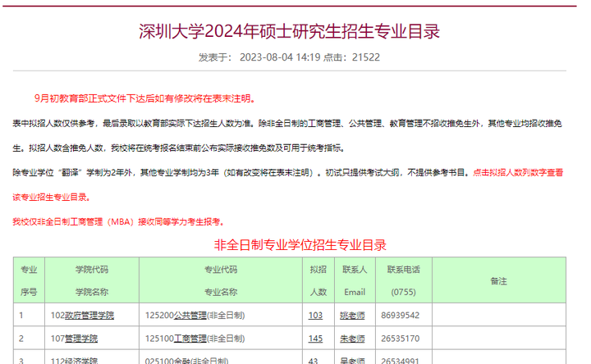
Task: Click contact 姚老师 link
Action: tap(352, 316)
